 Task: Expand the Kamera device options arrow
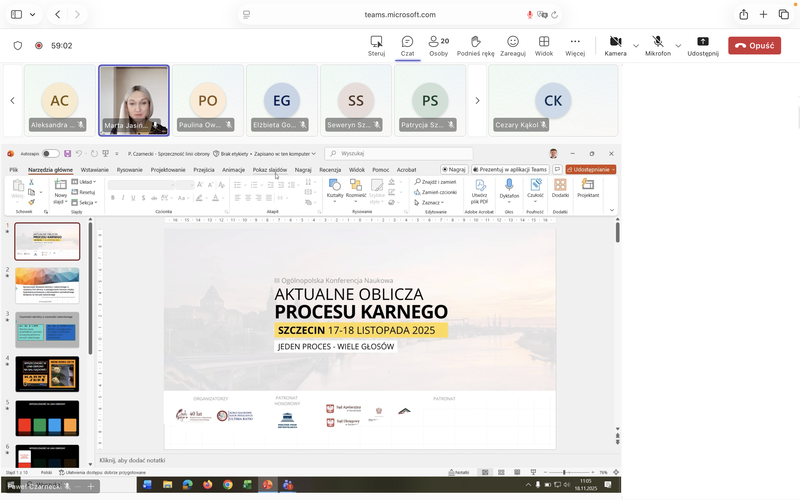point(635,45)
